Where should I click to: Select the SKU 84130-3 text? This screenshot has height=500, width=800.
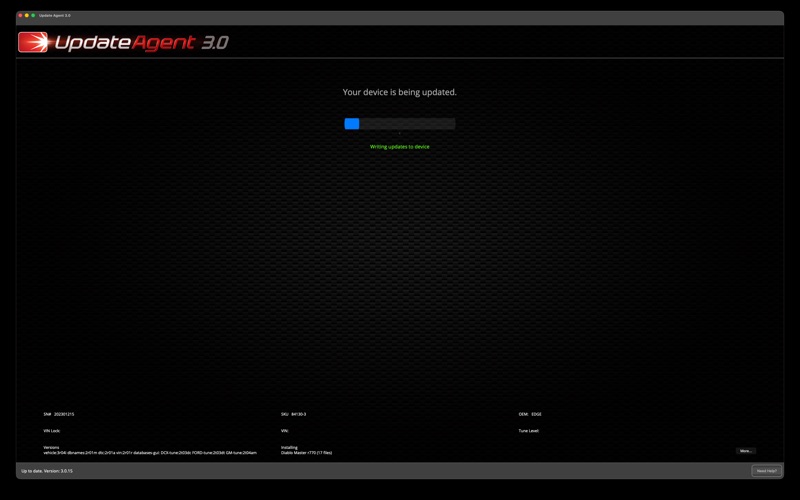coord(293,414)
